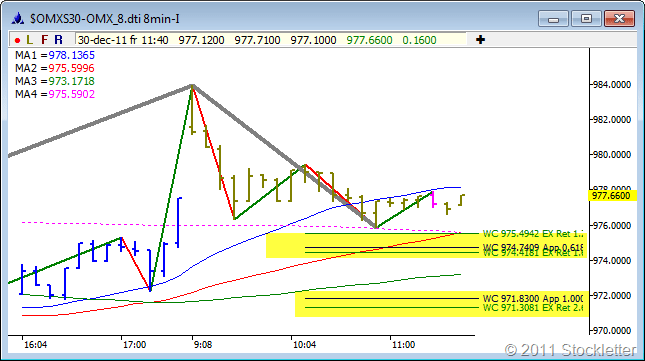Click the 972.0000 price axis label

611,296
